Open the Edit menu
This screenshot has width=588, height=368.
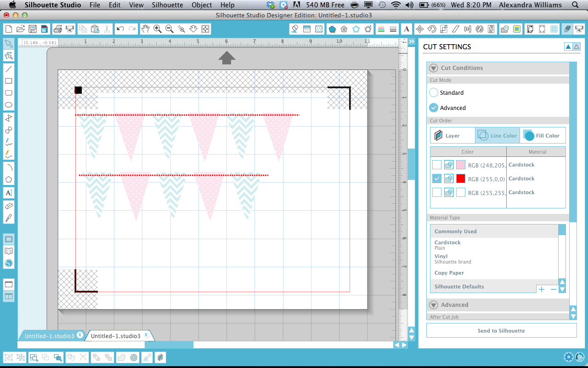coord(115,5)
